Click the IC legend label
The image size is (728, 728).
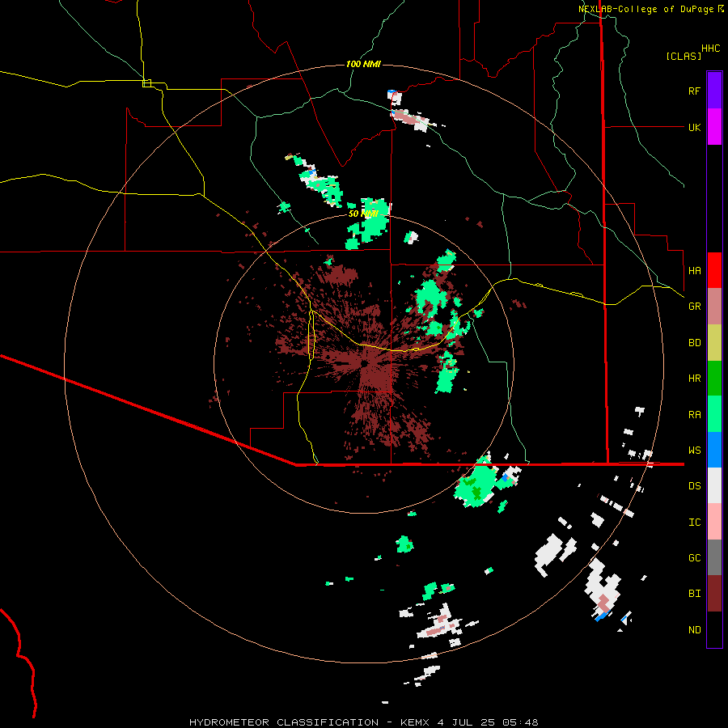click(x=694, y=522)
